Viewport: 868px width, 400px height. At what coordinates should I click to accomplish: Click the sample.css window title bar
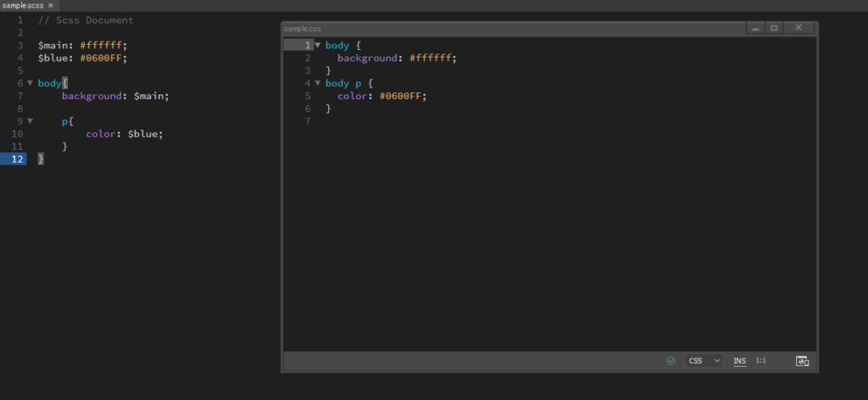[x=509, y=28]
